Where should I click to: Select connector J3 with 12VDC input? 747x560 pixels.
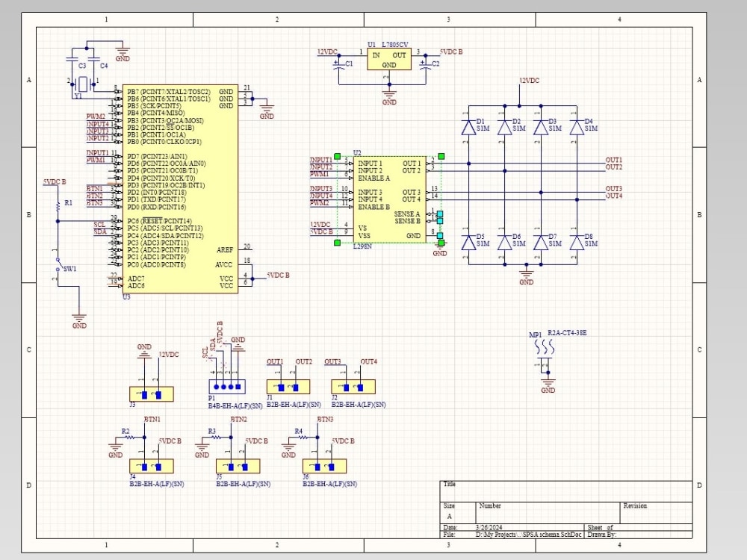click(x=149, y=393)
